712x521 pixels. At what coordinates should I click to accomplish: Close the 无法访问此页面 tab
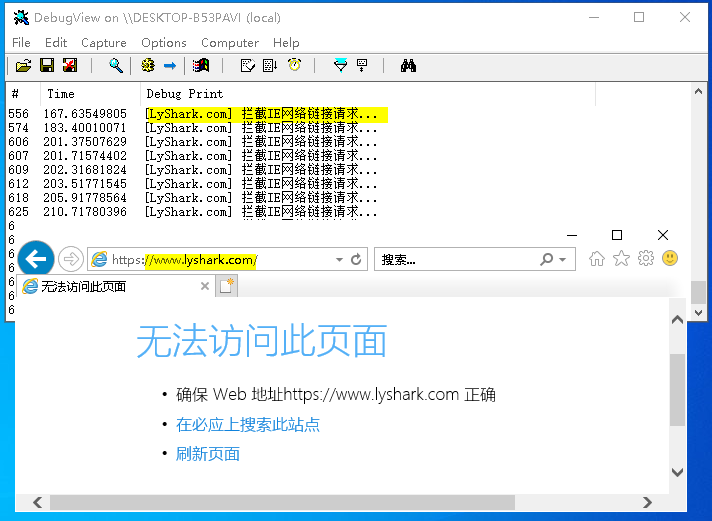[205, 286]
